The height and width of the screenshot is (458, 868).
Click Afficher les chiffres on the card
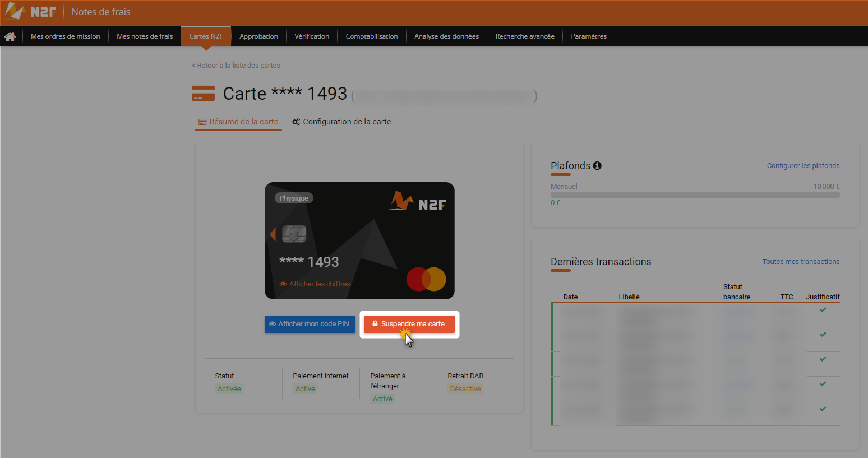315,284
